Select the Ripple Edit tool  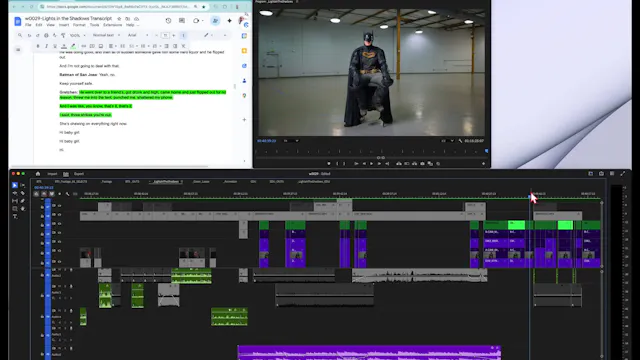pyautogui.click(x=15, y=193)
